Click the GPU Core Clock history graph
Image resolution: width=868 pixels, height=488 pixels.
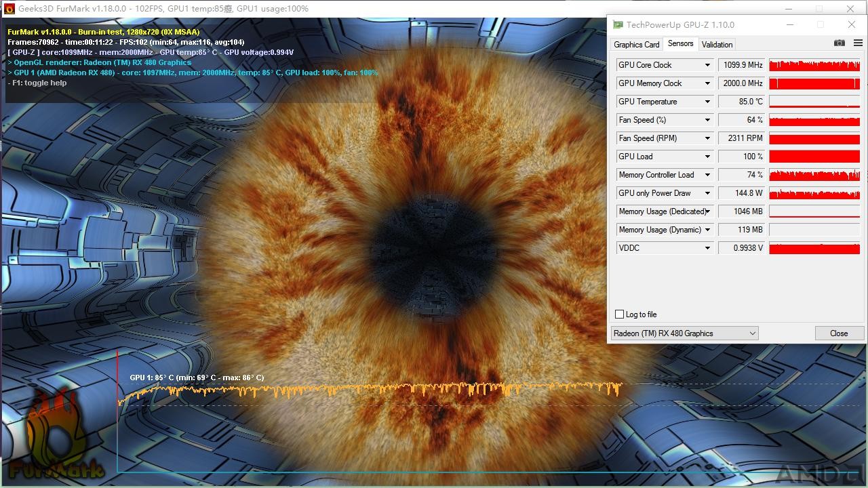(814, 65)
